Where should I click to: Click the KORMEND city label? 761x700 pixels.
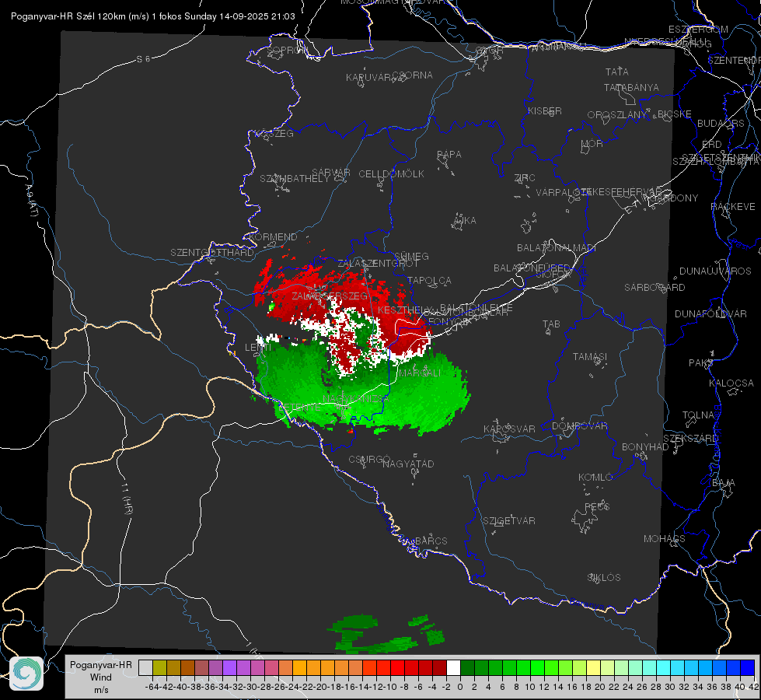click(274, 236)
